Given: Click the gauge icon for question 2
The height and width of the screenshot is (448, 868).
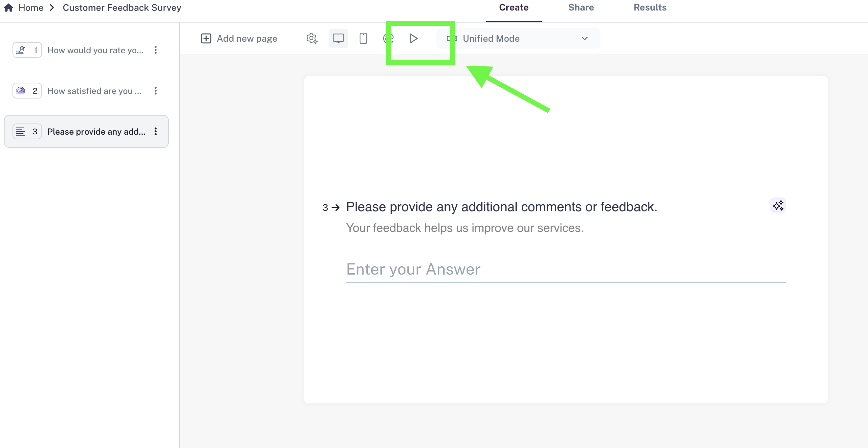Looking at the screenshot, I should pyautogui.click(x=21, y=91).
